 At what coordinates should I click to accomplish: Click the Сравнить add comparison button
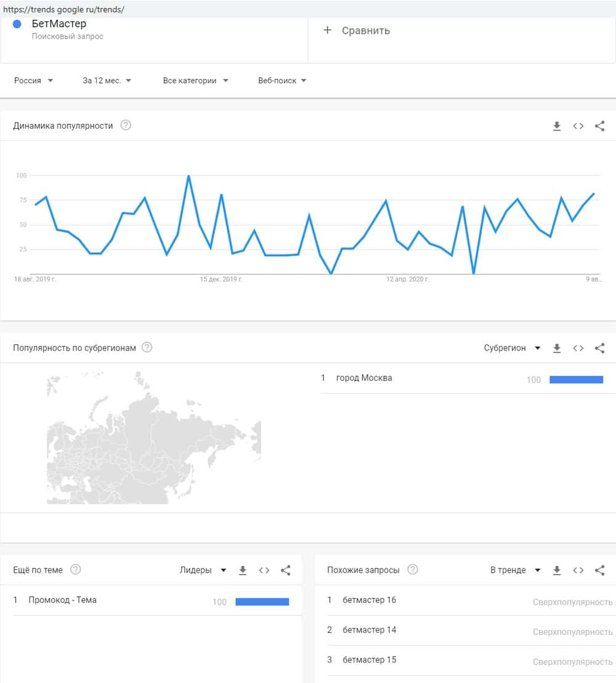357,31
